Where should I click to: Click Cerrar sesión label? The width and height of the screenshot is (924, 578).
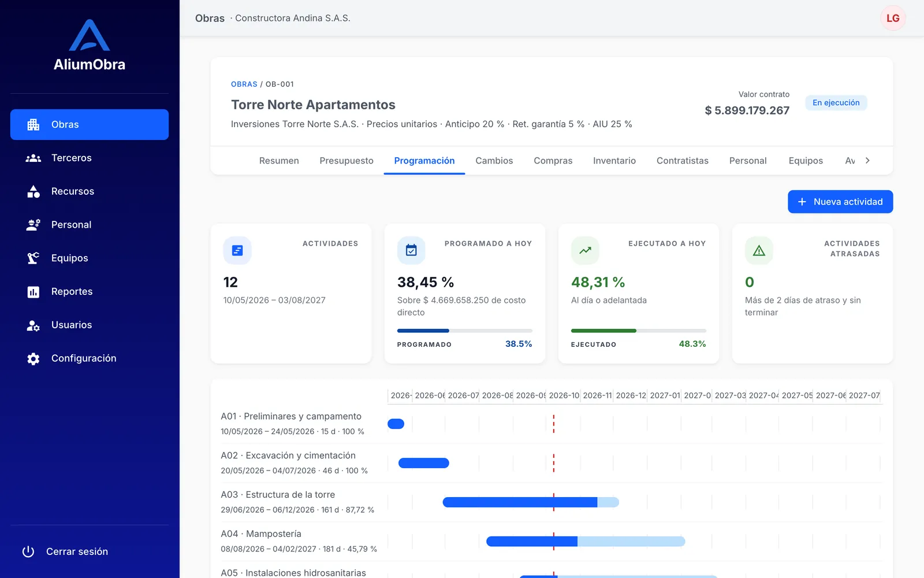click(77, 551)
